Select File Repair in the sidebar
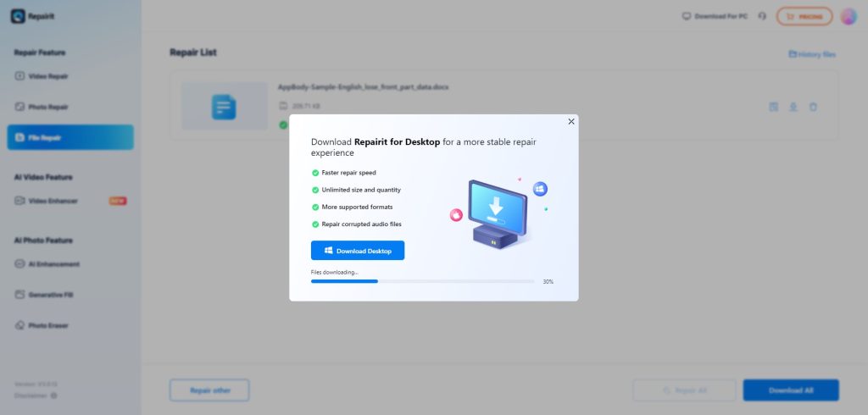 70,137
